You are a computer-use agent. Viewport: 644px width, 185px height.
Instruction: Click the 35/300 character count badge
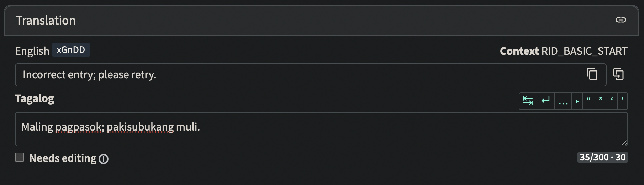(602, 157)
